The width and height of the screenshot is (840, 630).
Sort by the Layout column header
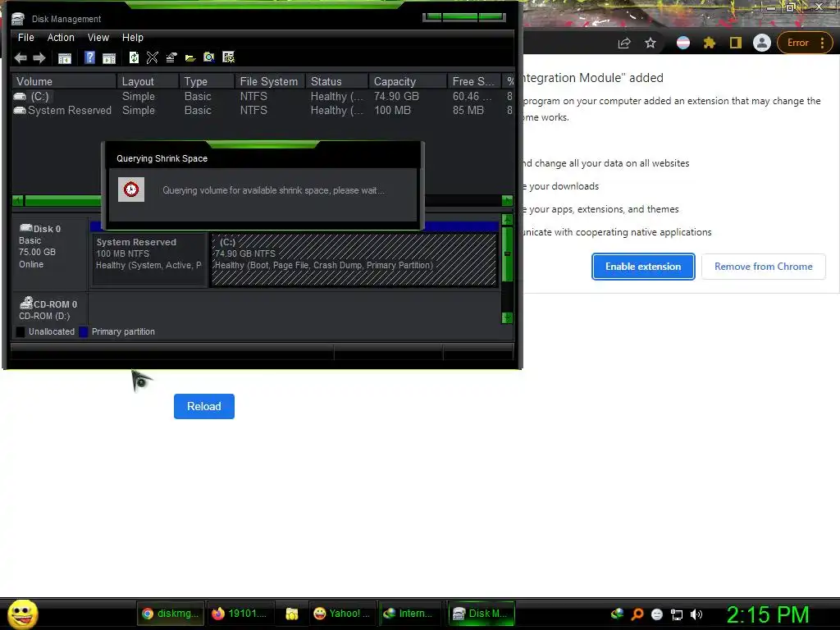(148, 81)
